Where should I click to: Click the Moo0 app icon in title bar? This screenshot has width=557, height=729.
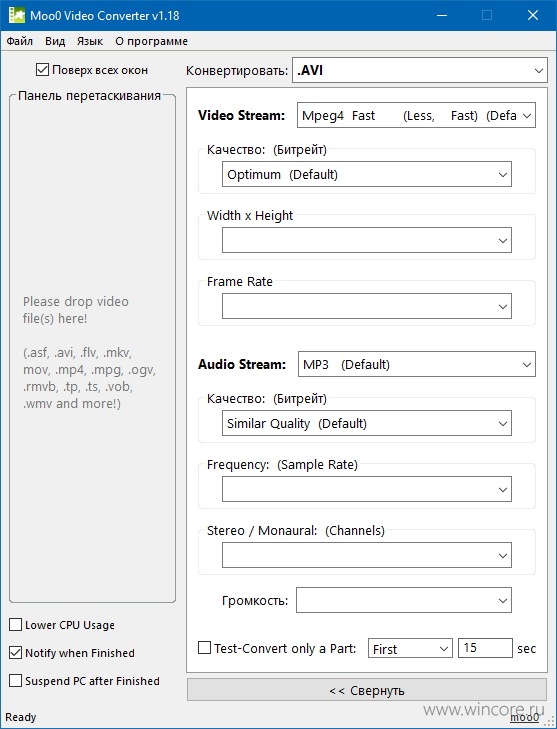coord(17,15)
